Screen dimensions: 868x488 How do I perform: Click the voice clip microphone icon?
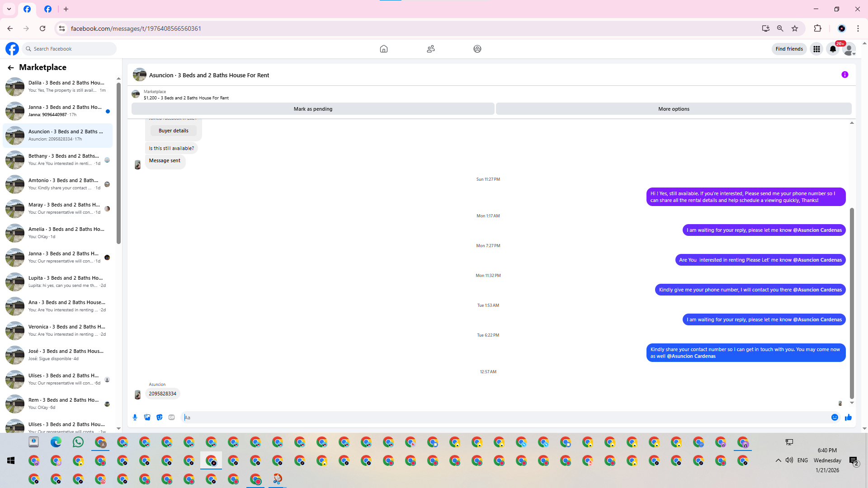click(x=135, y=418)
